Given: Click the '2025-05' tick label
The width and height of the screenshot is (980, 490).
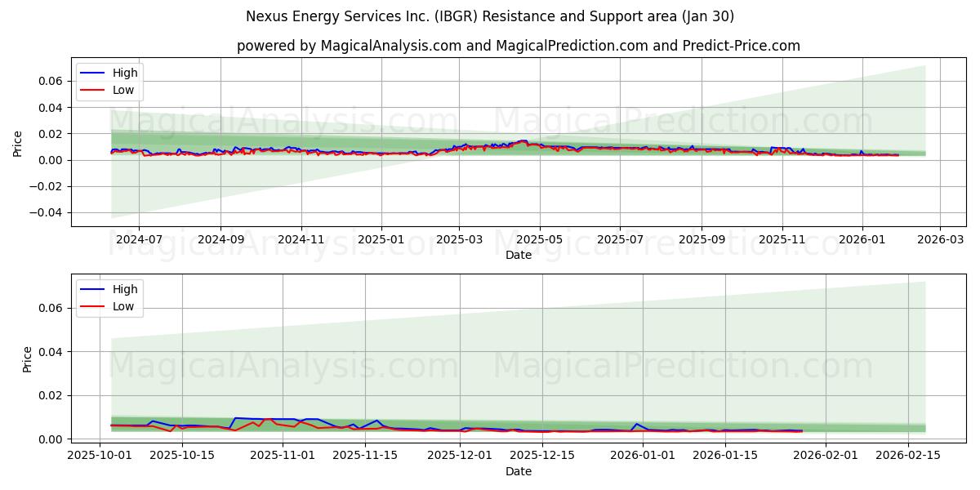Looking at the screenshot, I should (x=540, y=240).
